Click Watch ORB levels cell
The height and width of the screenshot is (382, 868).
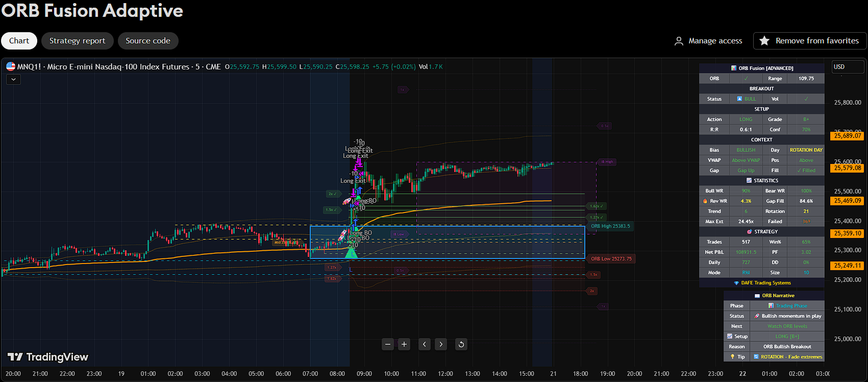click(x=787, y=326)
